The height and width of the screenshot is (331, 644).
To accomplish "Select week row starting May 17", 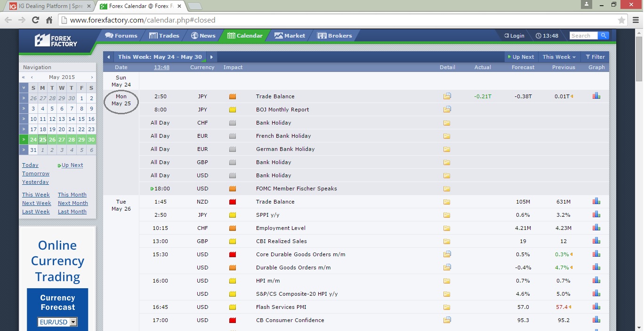I will [24, 129].
